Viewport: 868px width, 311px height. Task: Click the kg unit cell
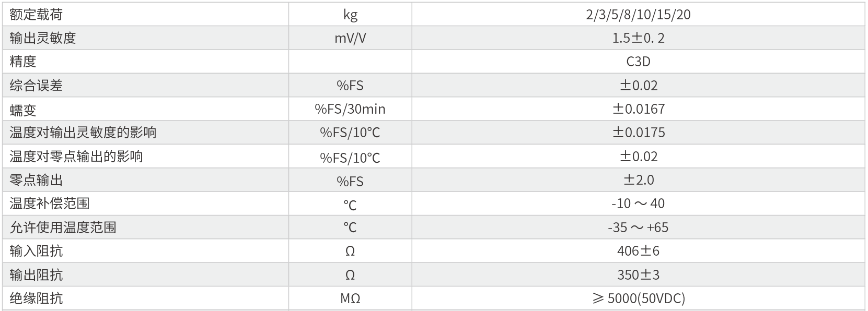(350, 15)
